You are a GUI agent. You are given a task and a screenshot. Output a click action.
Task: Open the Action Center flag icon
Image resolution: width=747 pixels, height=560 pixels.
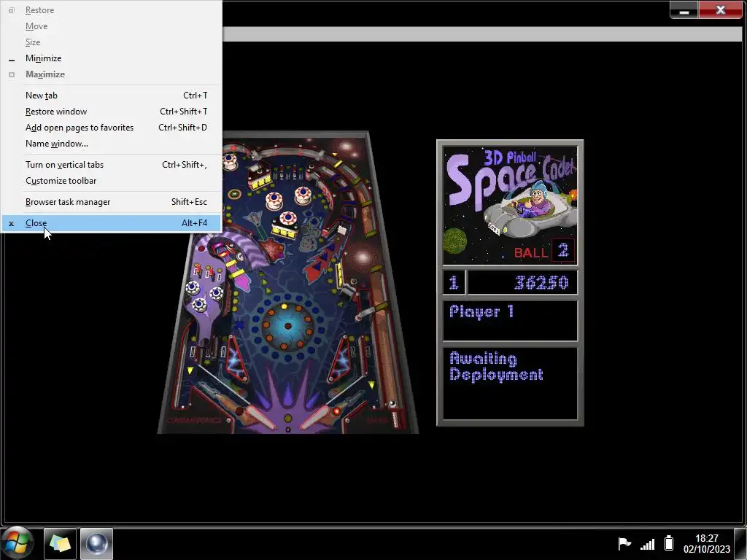click(x=624, y=543)
